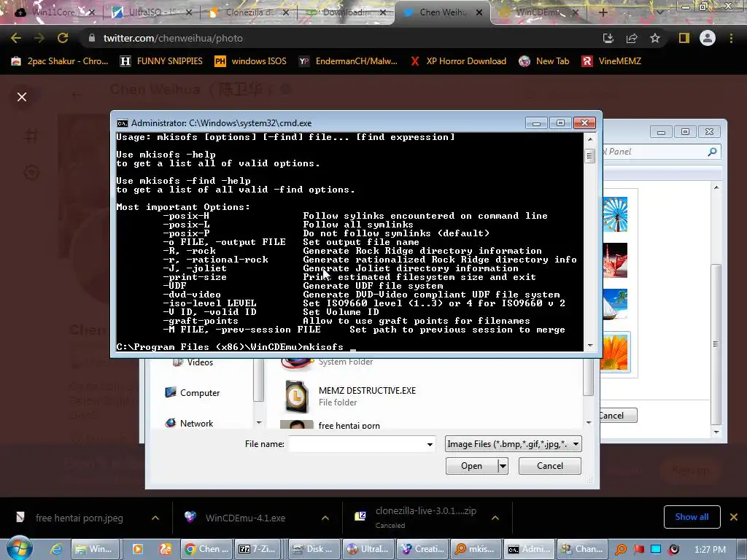Viewport: 747px width, 560px height.
Task: Switch to the Clonezilla tab
Action: (x=248, y=12)
